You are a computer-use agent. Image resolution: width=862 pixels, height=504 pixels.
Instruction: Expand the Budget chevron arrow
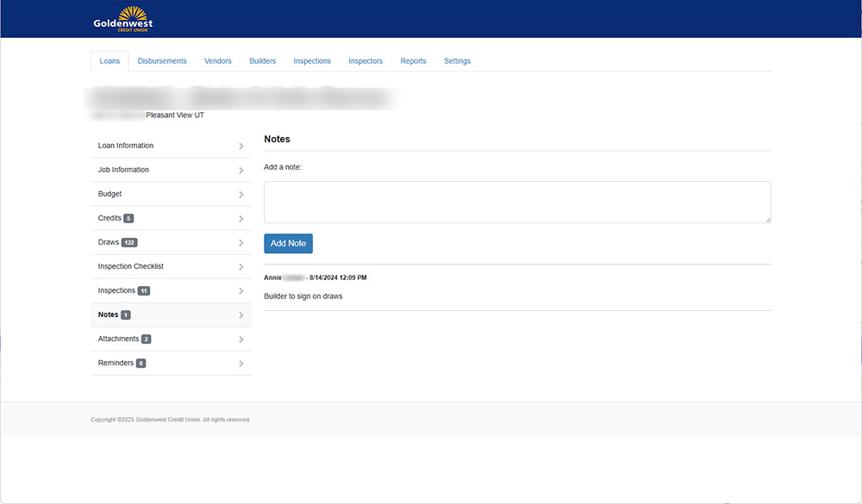(x=241, y=195)
